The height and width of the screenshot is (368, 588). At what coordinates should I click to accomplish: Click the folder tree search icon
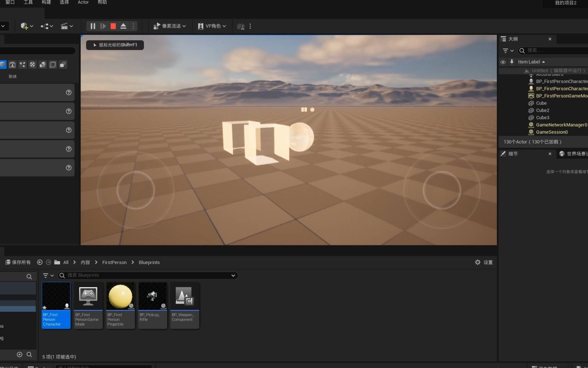point(29,277)
